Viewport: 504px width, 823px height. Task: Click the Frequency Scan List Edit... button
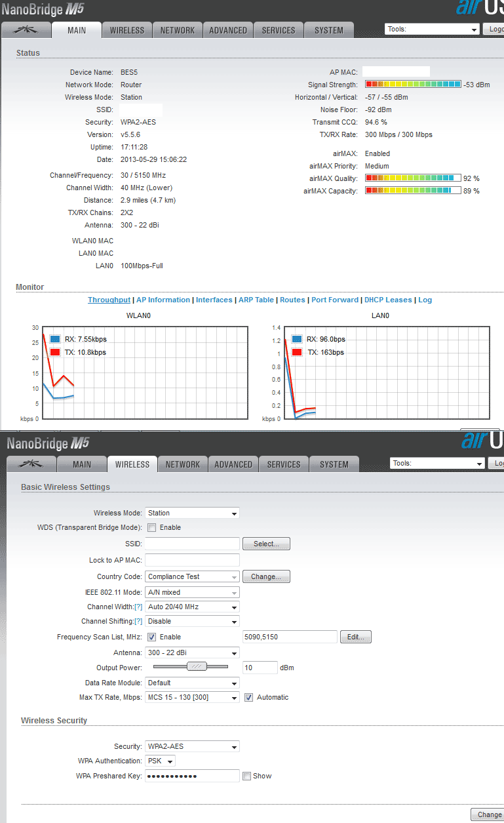(x=356, y=637)
